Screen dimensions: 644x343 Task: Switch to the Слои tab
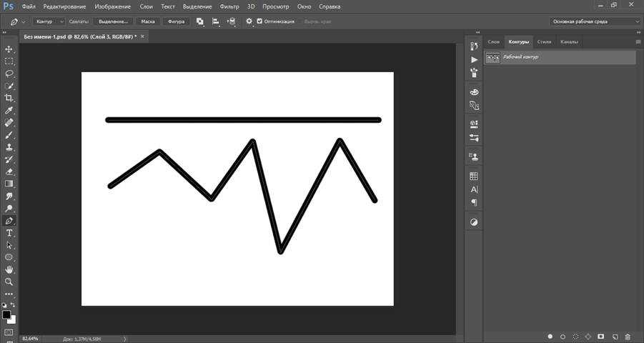click(x=493, y=41)
